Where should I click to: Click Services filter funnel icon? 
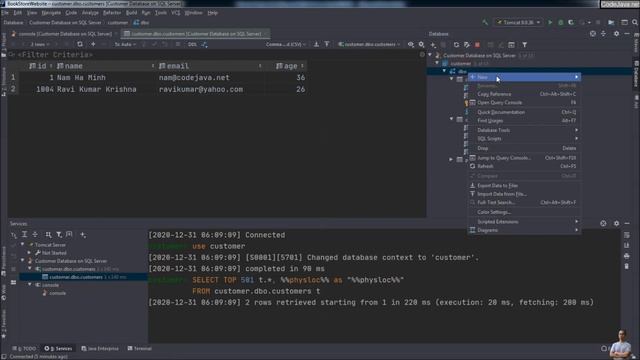click(59, 235)
